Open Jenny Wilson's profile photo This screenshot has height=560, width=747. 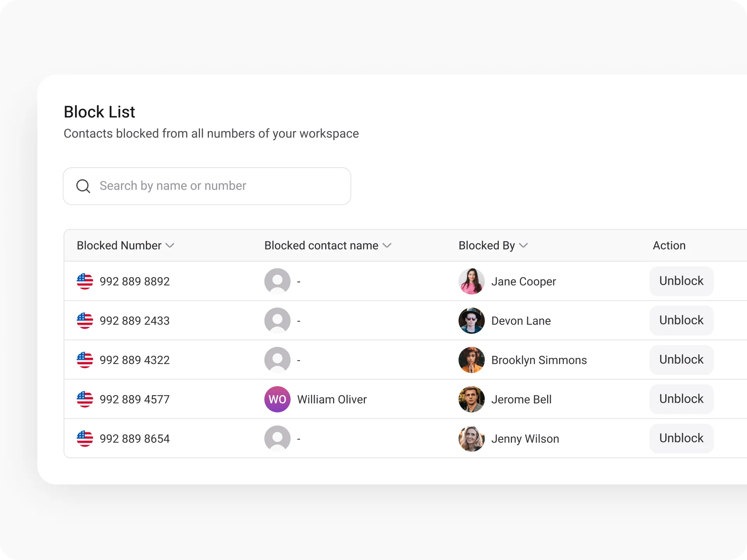(x=472, y=438)
